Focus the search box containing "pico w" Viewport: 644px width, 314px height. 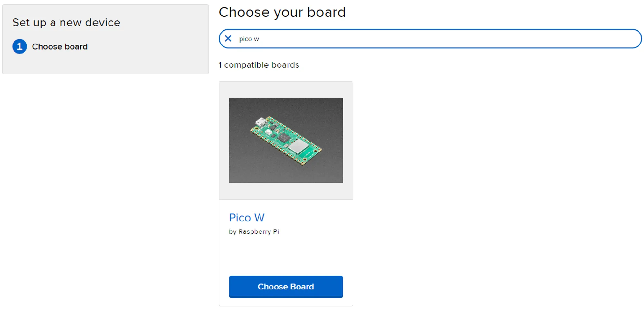pyautogui.click(x=430, y=39)
